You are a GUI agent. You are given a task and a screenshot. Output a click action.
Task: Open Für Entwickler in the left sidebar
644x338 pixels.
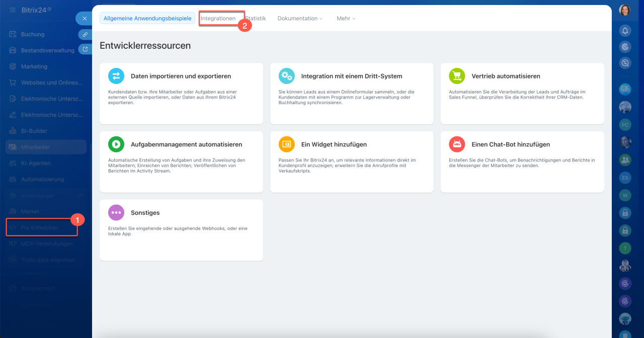pos(40,227)
